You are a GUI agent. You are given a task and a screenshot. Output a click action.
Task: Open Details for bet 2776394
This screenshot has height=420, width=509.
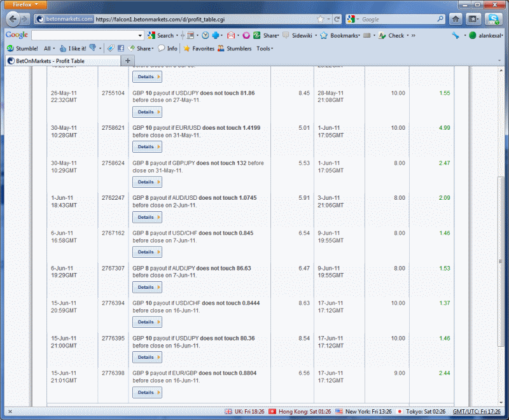pos(147,322)
